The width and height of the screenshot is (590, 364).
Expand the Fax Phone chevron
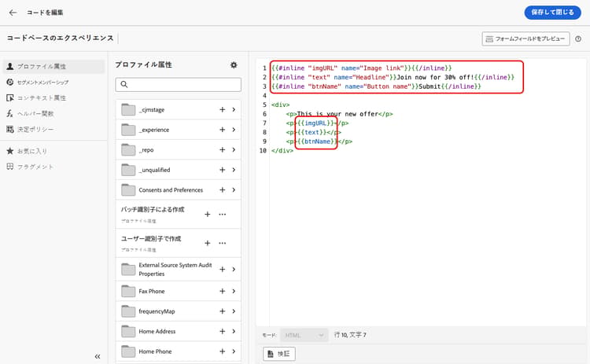pos(234,292)
